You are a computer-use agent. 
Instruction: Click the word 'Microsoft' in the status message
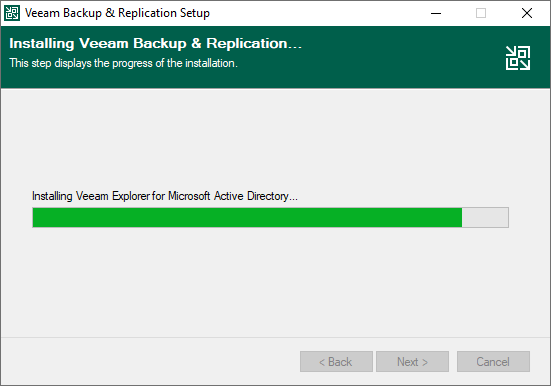189,196
